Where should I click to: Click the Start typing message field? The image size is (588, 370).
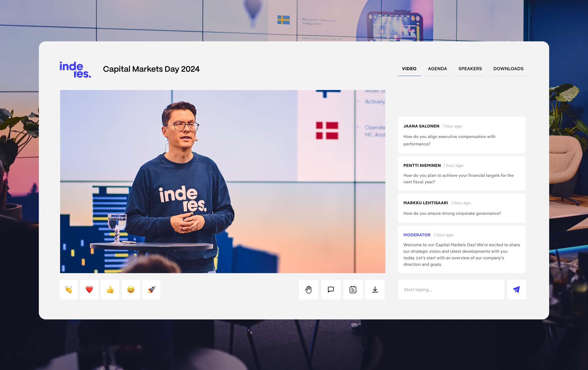[451, 290]
